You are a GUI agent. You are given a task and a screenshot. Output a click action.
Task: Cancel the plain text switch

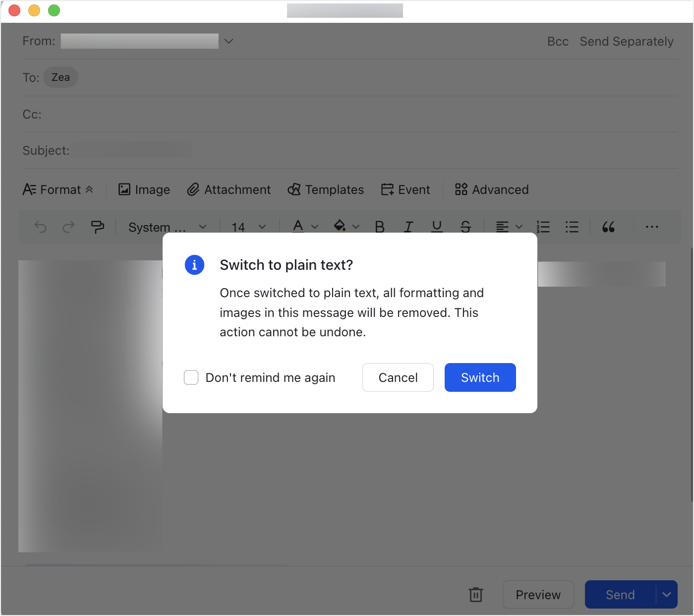point(398,377)
